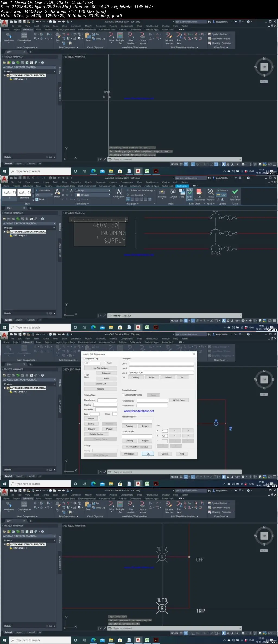
Task: Click Source Arrow in the first screenshot's ribbon
Action: point(143,38)
